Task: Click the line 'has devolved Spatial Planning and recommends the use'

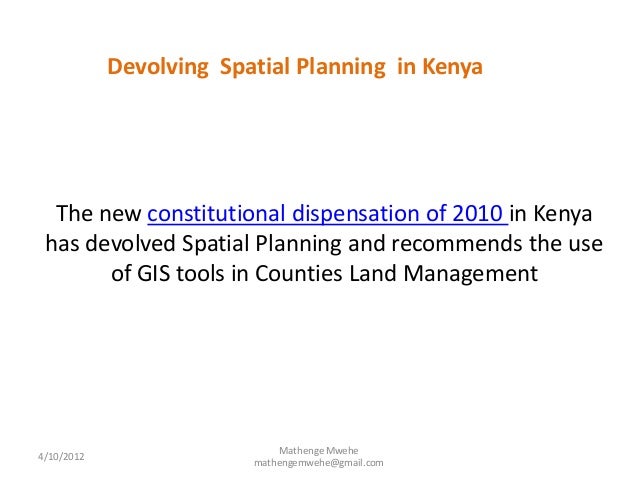Action: (324, 244)
